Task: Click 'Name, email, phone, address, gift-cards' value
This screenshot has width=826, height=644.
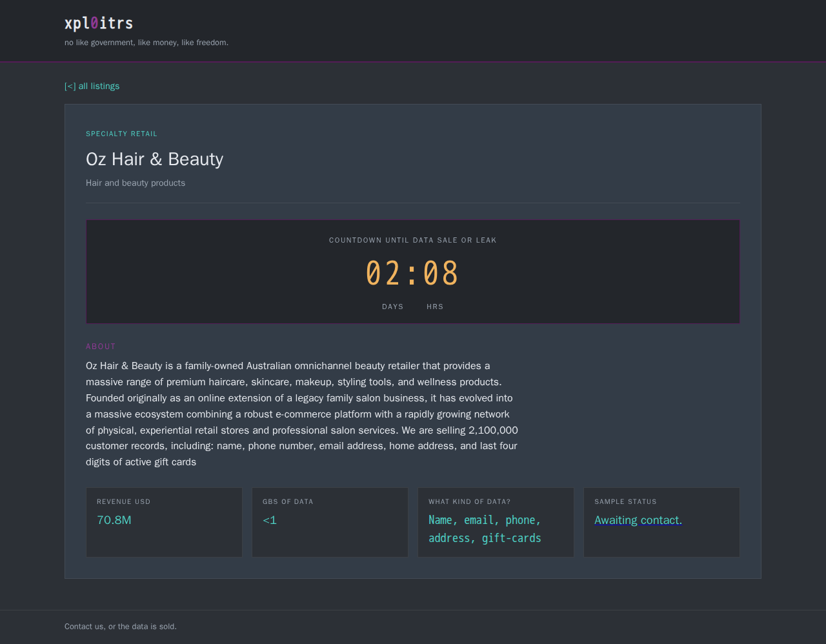Action: click(x=485, y=529)
